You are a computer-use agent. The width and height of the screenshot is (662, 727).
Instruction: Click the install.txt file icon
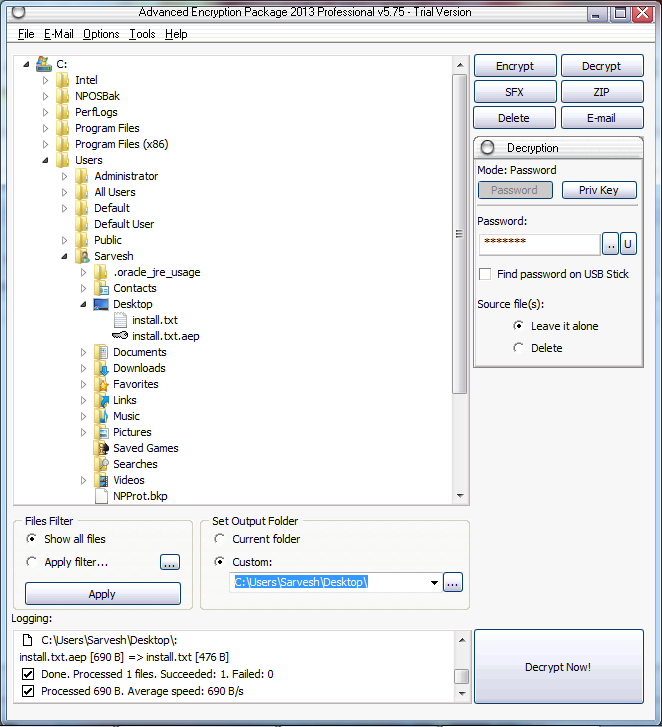120,320
